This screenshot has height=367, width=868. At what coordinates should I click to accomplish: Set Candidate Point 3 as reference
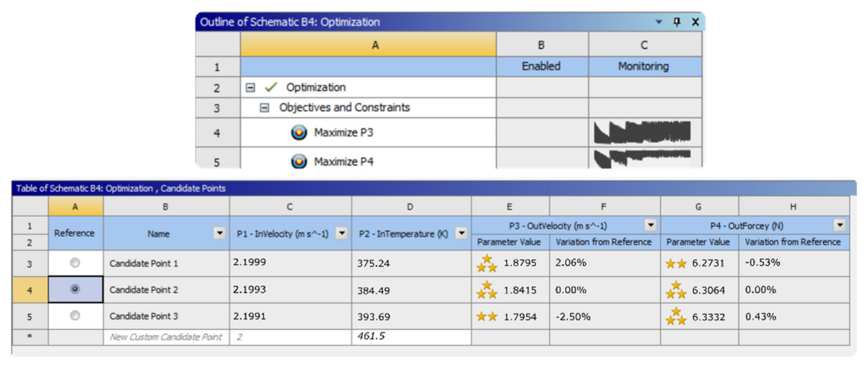[75, 316]
